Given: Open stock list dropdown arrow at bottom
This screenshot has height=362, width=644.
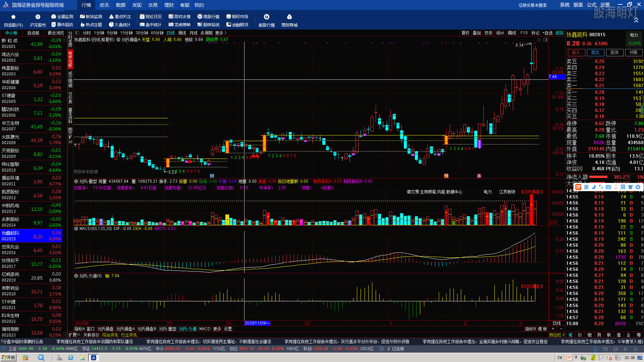Looking at the screenshot, I should pyautogui.click(x=64, y=335).
